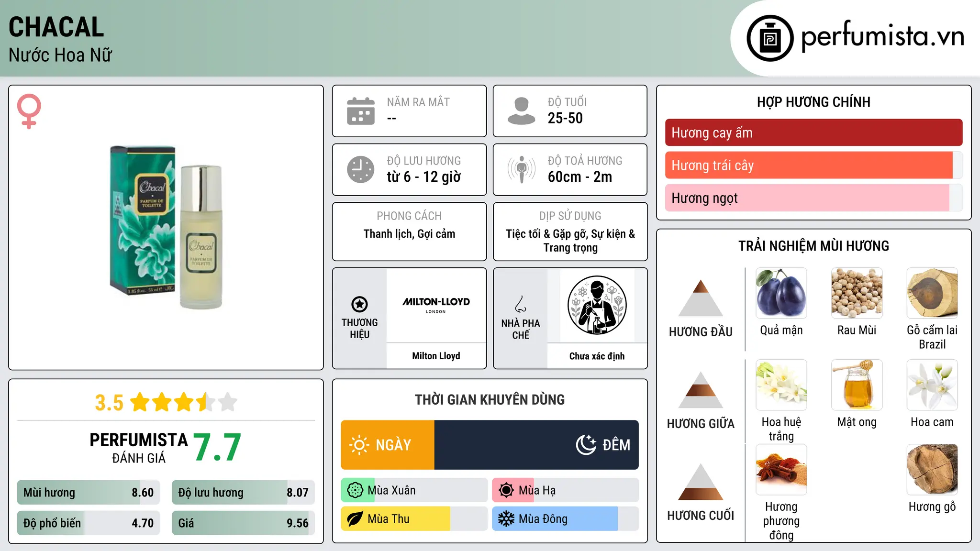Click the Hương cuối pyramid icon

(x=701, y=482)
